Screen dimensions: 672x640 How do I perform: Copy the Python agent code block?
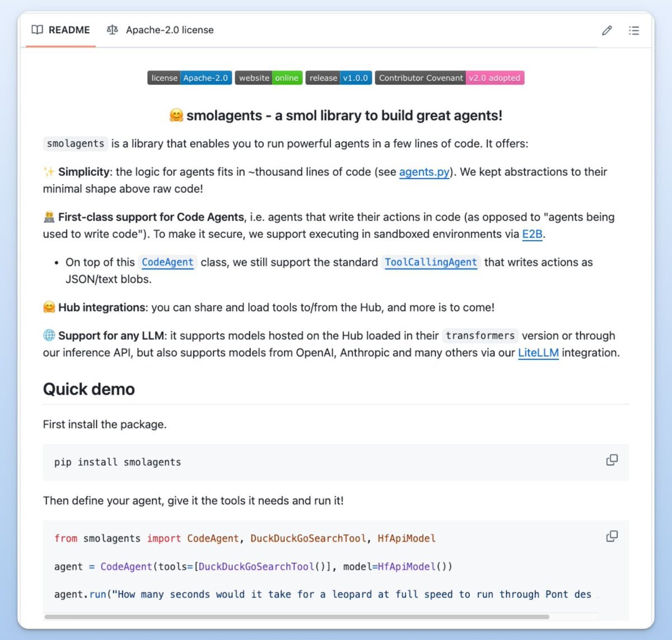(612, 536)
